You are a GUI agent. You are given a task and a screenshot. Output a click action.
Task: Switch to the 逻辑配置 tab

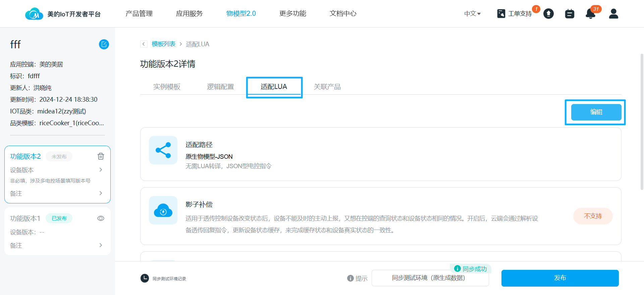[x=220, y=87]
